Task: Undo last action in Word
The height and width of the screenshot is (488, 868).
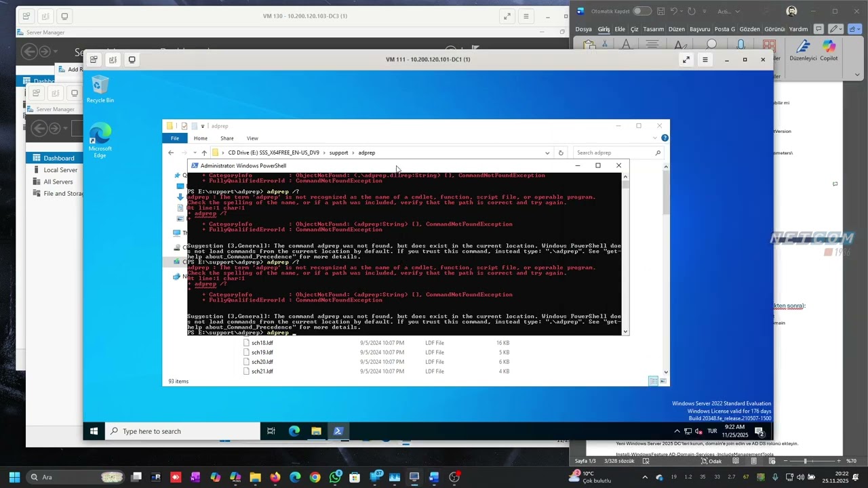Action: pyautogui.click(x=675, y=12)
